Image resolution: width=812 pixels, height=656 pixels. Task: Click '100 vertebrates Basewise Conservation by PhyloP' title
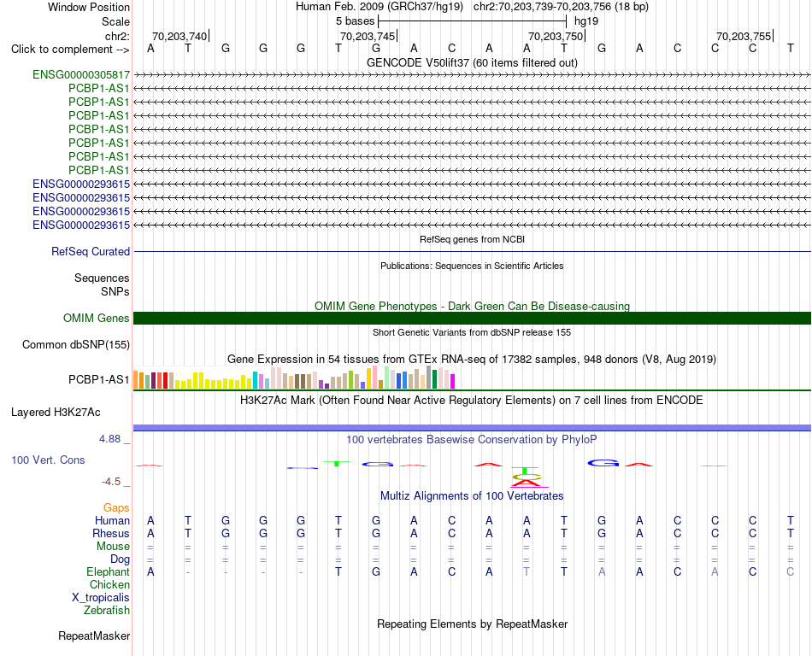[472, 440]
